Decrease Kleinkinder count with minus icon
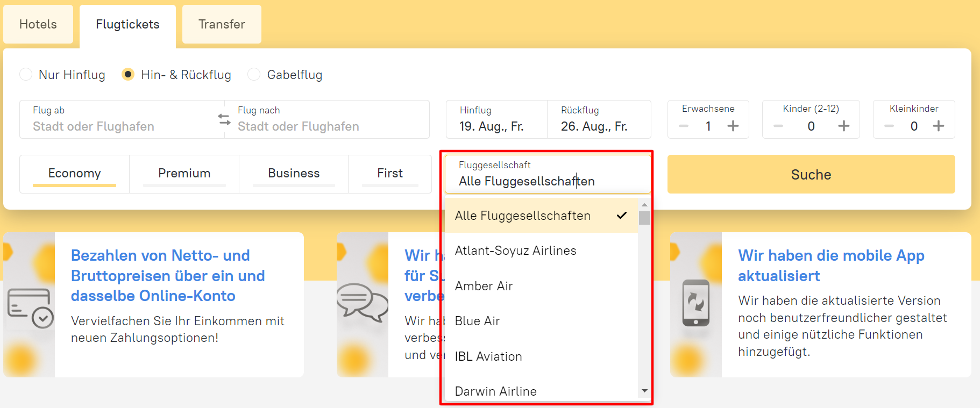Viewport: 980px width, 408px height. [x=889, y=126]
